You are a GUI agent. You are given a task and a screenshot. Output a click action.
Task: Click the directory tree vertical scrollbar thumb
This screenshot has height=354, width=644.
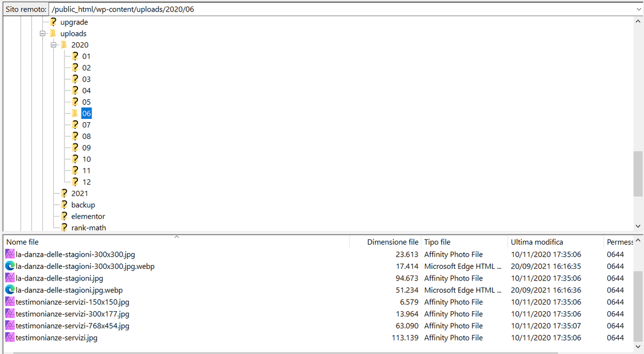[638, 174]
